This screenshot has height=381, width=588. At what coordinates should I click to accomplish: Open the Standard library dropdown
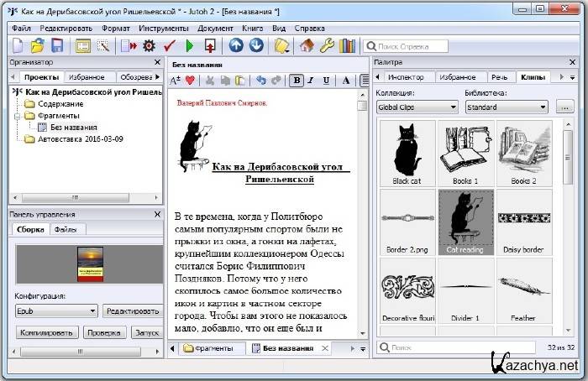click(x=506, y=107)
